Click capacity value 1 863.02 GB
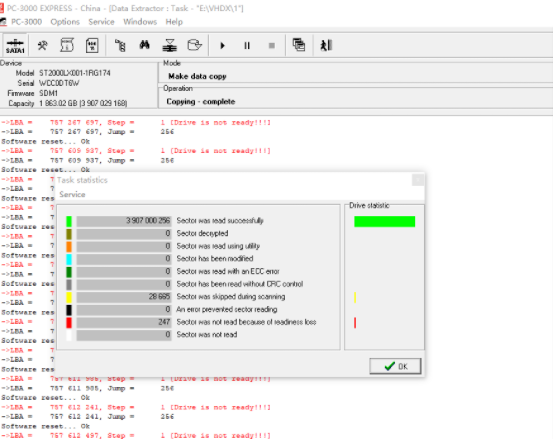 pos(83,103)
